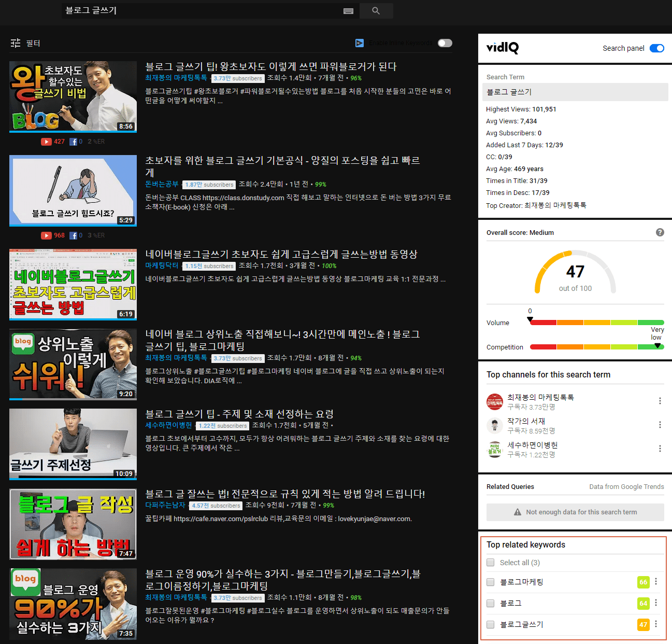Image resolution: width=672 pixels, height=644 pixels.
Task: Check the Select all (3) checkbox
Action: click(x=491, y=563)
